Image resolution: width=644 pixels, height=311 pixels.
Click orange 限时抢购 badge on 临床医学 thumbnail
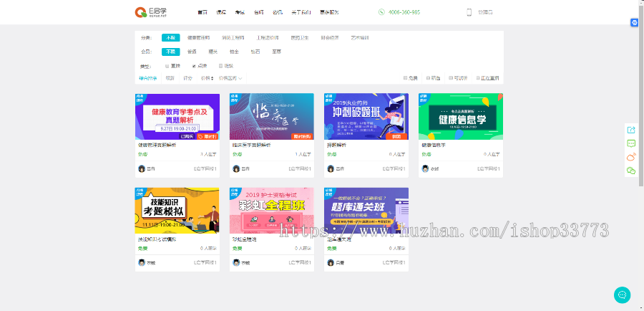coord(302,137)
